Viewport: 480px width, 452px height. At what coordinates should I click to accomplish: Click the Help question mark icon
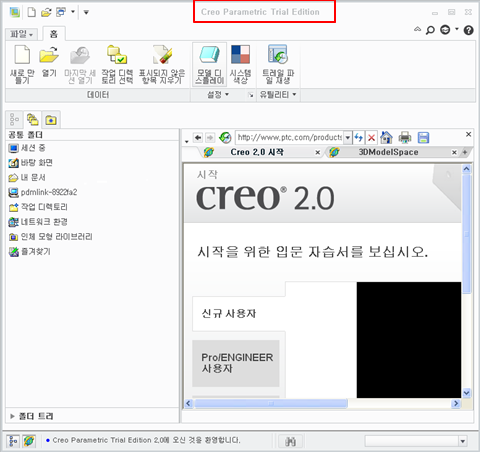click(469, 30)
